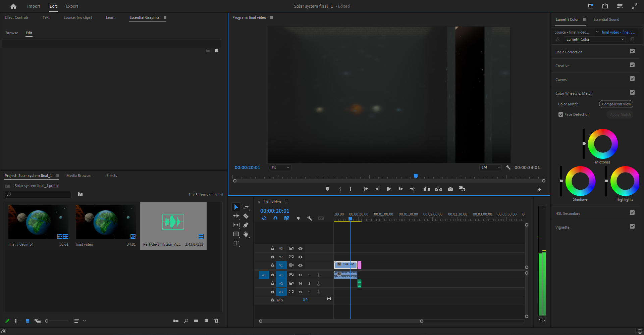Click the Midtones color wheel

(x=603, y=144)
